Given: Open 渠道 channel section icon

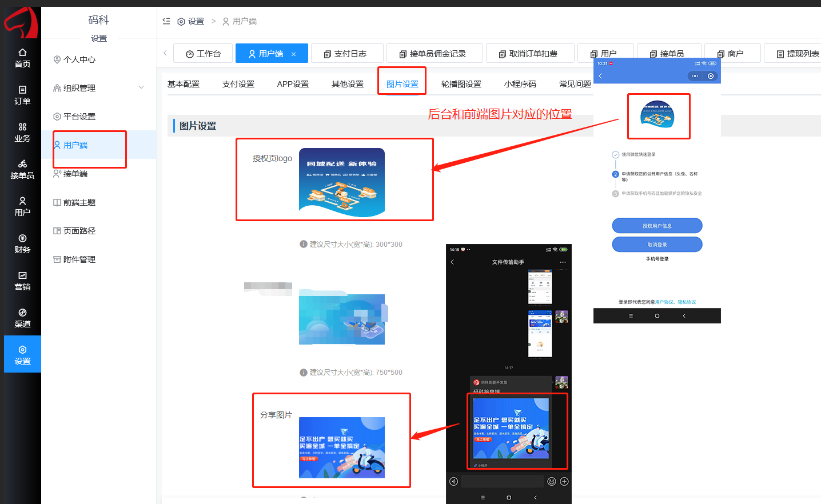Looking at the screenshot, I should pyautogui.click(x=22, y=318).
